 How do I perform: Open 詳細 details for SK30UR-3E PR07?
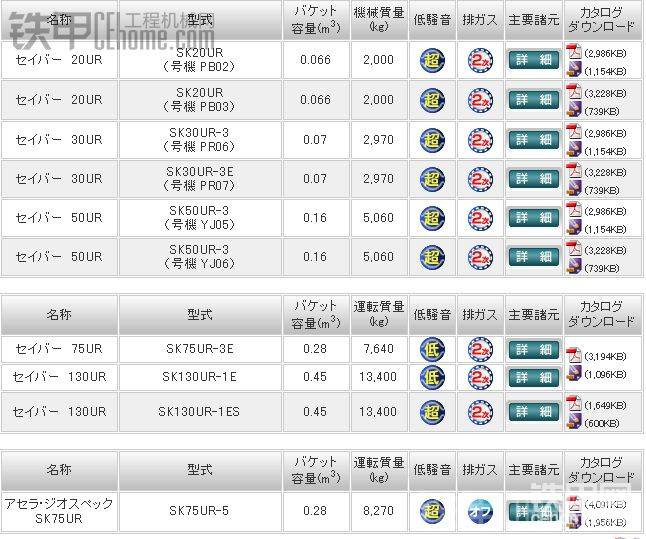coord(534,179)
